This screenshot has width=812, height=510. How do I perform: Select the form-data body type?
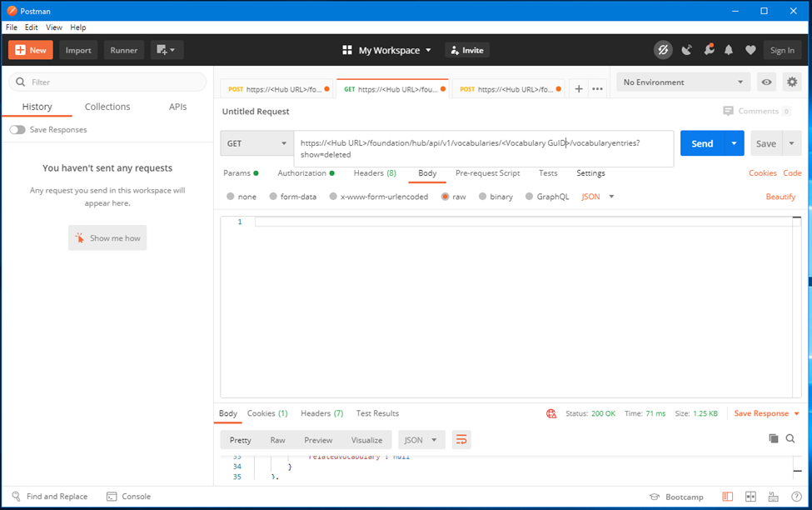292,197
